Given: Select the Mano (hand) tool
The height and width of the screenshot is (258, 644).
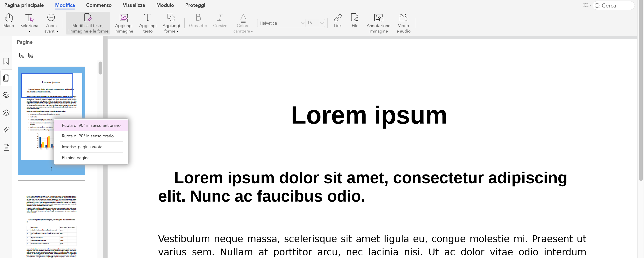Looking at the screenshot, I should click(x=9, y=22).
